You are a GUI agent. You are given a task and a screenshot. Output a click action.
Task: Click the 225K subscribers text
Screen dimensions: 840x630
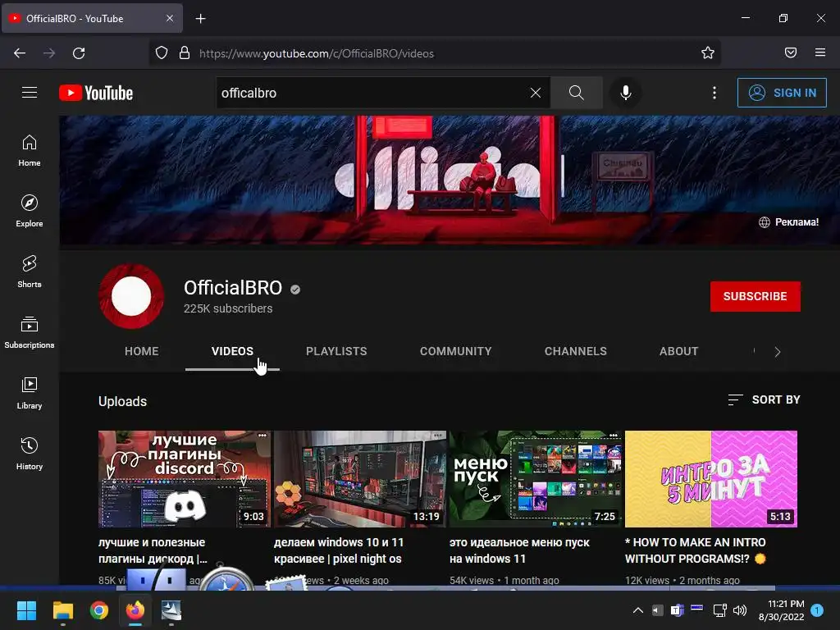(228, 308)
